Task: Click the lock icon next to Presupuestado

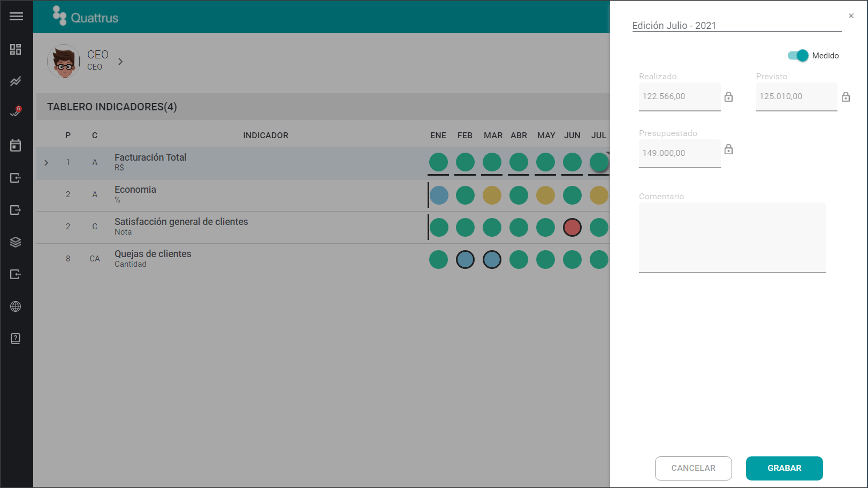Action: pyautogui.click(x=728, y=149)
